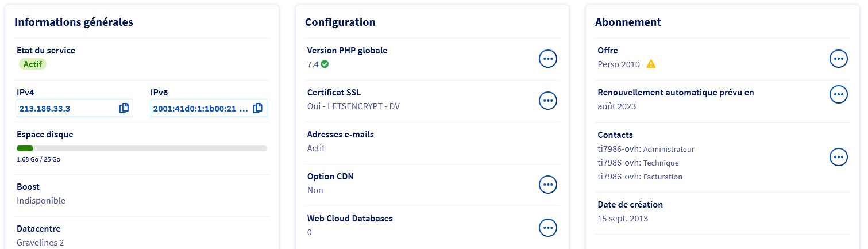
Task: Copy the IPv4 address to clipboard
Action: point(124,108)
